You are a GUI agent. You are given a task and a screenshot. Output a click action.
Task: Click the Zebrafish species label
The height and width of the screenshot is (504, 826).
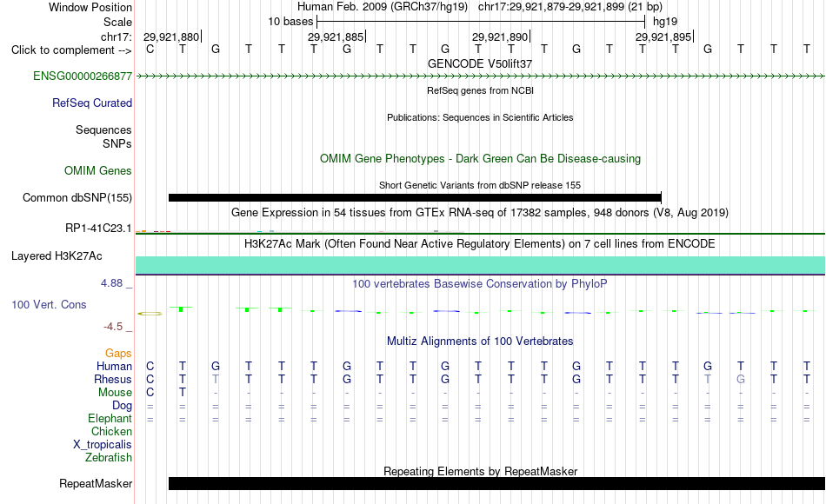pyautogui.click(x=109, y=458)
